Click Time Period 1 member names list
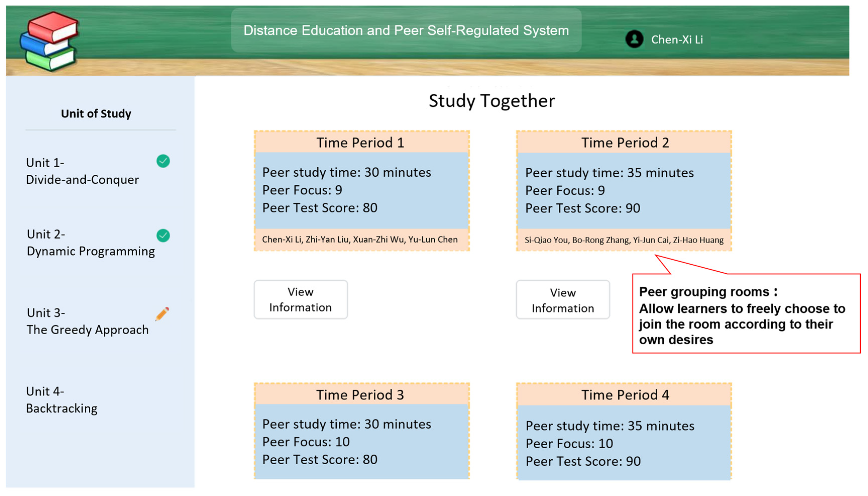The height and width of the screenshot is (496, 868). pyautogui.click(x=360, y=239)
